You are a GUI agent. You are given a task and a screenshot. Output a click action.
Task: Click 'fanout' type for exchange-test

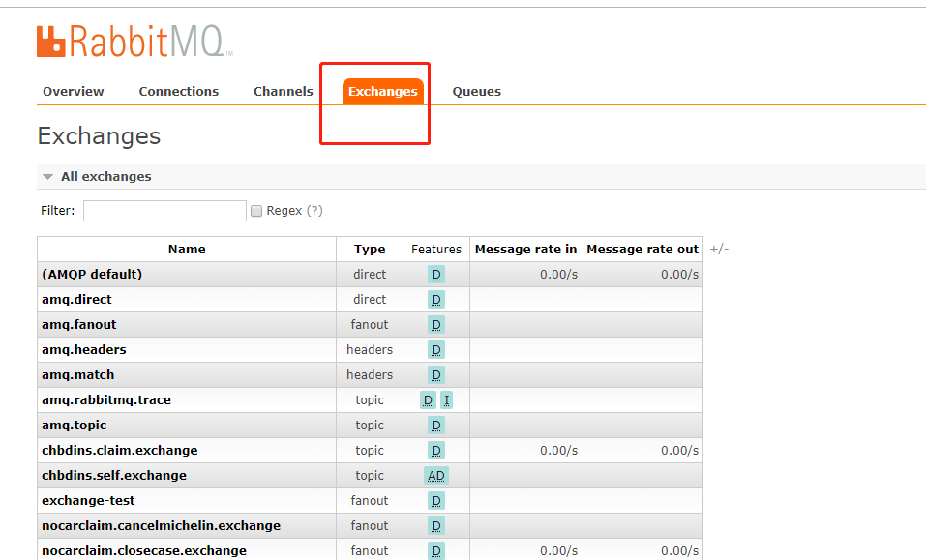(x=370, y=500)
